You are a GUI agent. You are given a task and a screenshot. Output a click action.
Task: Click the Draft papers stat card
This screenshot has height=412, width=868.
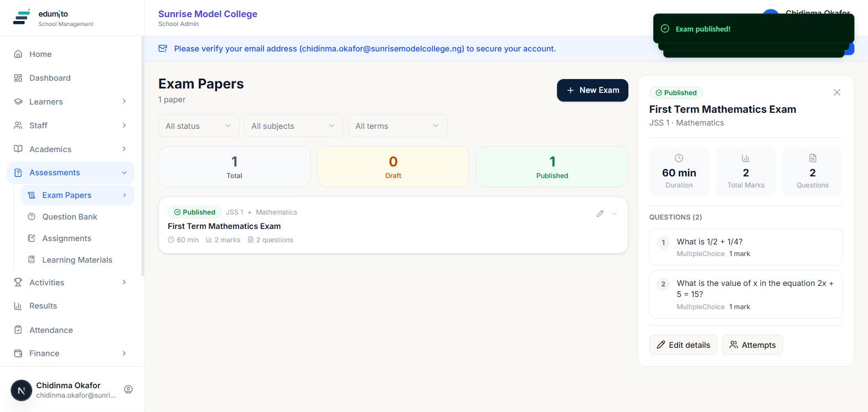click(393, 166)
